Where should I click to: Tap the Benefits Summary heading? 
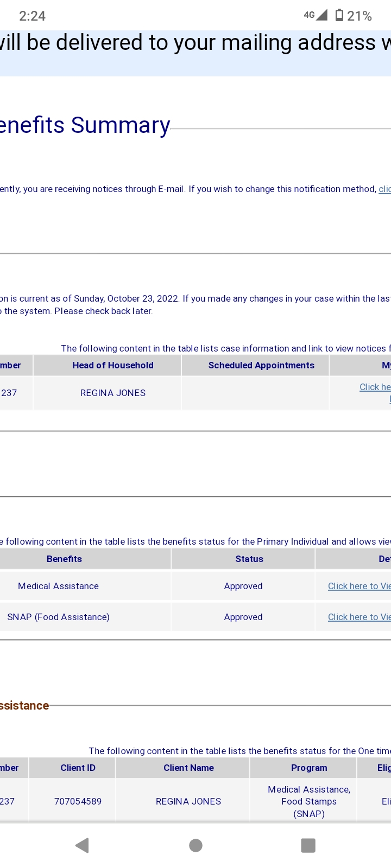85,125
